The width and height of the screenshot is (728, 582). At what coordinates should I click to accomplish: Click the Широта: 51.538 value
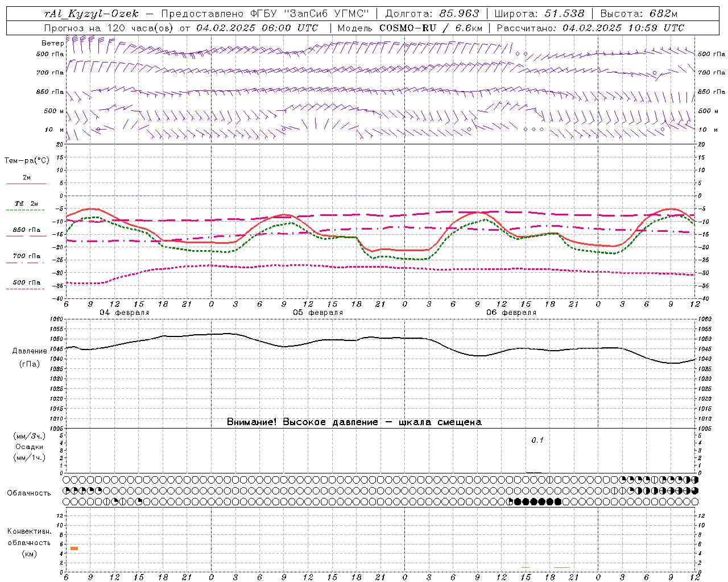pos(539,14)
